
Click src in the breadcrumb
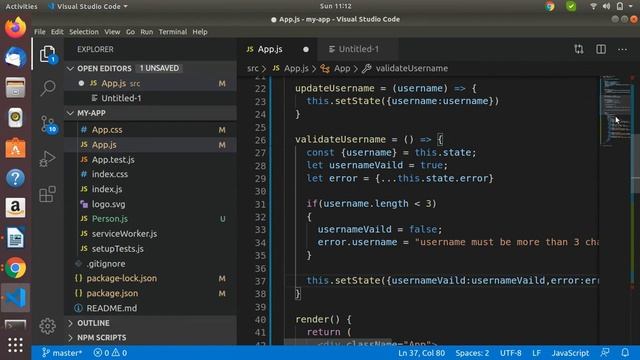pos(253,68)
